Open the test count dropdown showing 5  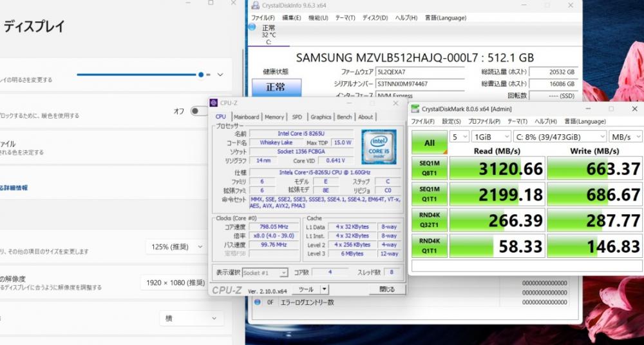tap(460, 137)
